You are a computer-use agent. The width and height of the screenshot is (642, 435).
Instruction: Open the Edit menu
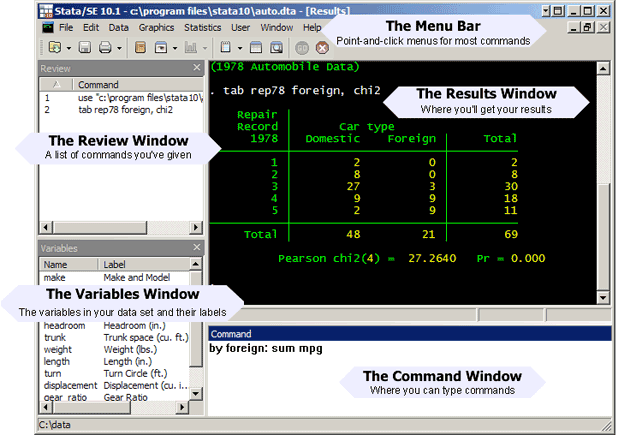[x=91, y=27]
